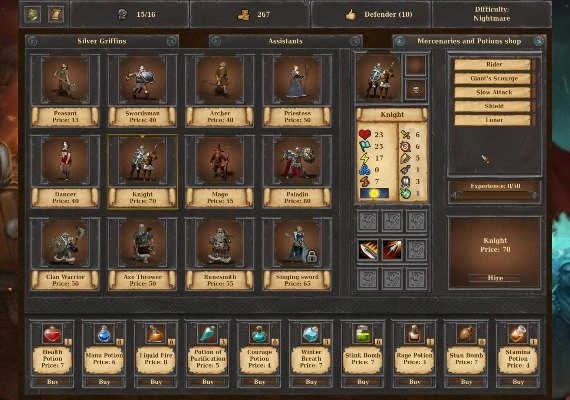
Task: Click the Potion of Purification icon
Action: pos(208,334)
